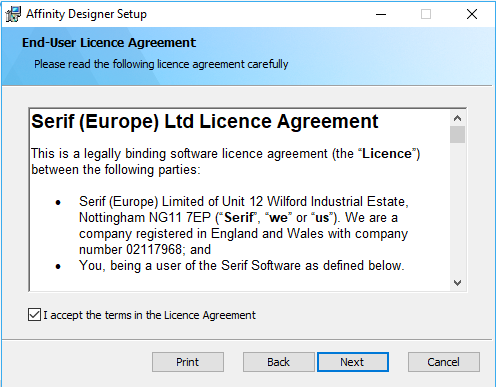Click the greyed-out maximize window button
Image resolution: width=496 pixels, height=387 pixels.
pyautogui.click(x=426, y=14)
